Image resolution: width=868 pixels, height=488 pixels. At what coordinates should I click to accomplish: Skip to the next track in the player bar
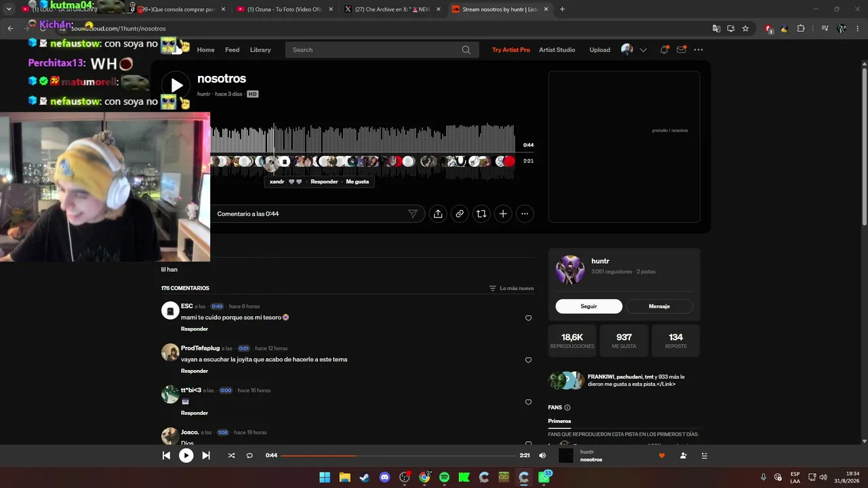click(206, 455)
